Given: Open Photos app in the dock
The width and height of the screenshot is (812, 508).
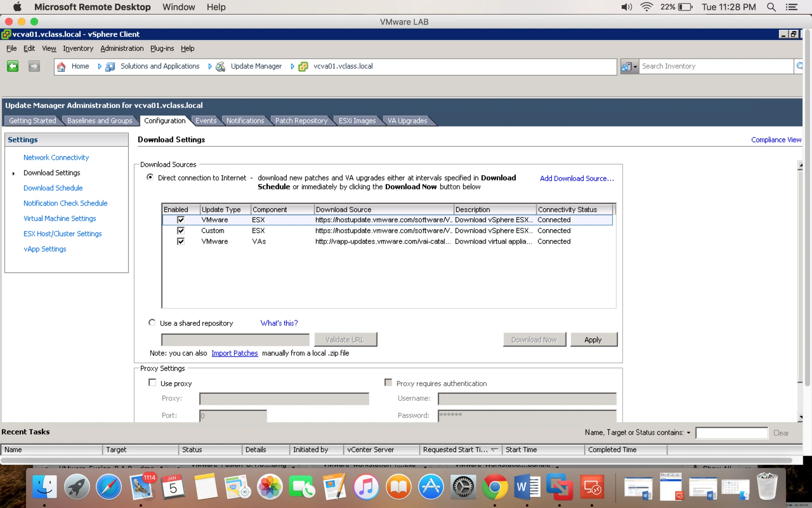Looking at the screenshot, I should (x=270, y=487).
